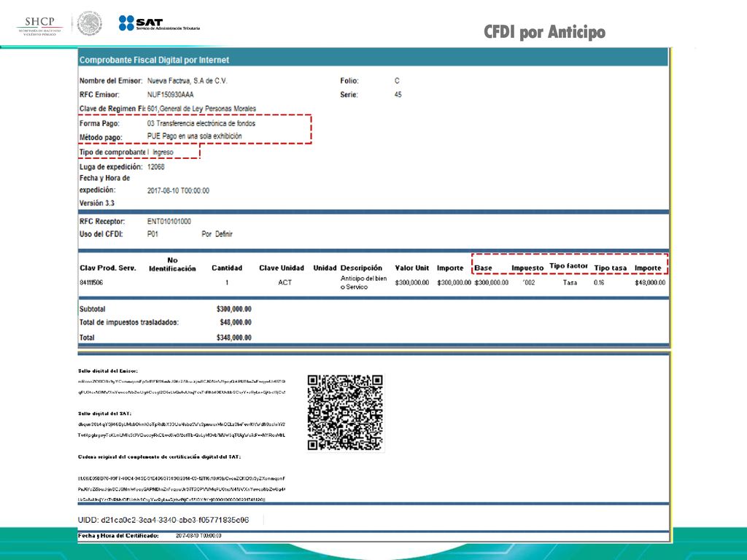This screenshot has width=747, height=560.
Task: Click the "Clave Unidad" column header
Action: click(282, 268)
